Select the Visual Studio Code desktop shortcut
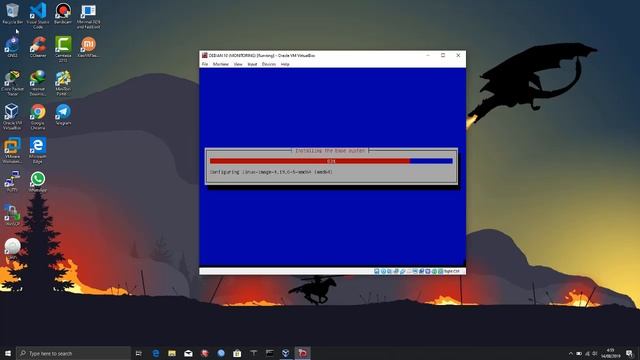The height and width of the screenshot is (360, 640). click(x=38, y=16)
